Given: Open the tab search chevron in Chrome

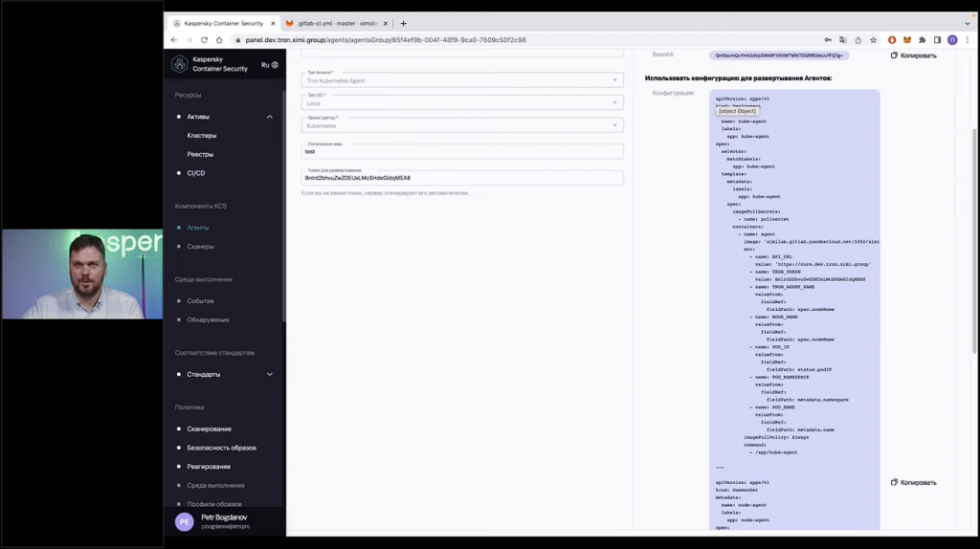Looking at the screenshot, I should [x=967, y=23].
